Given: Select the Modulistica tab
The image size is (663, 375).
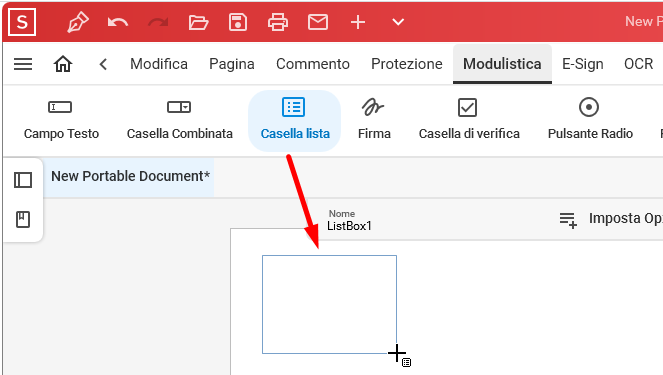Looking at the screenshot, I should (x=502, y=64).
